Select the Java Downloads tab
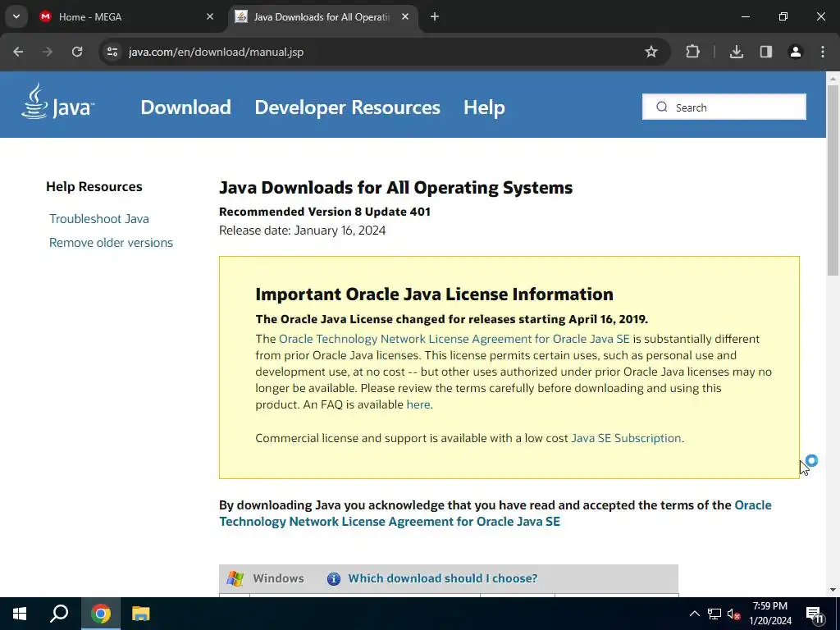This screenshot has width=840, height=630. (322, 17)
